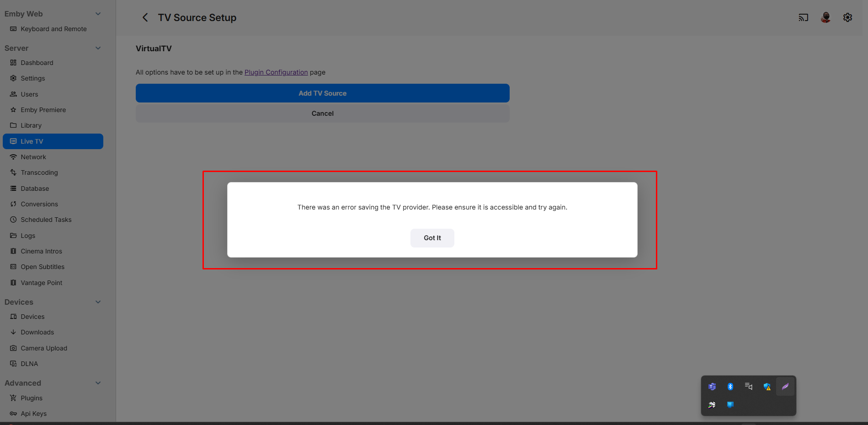Collapse the Advanced section chevron
The height and width of the screenshot is (425, 868).
click(98, 383)
